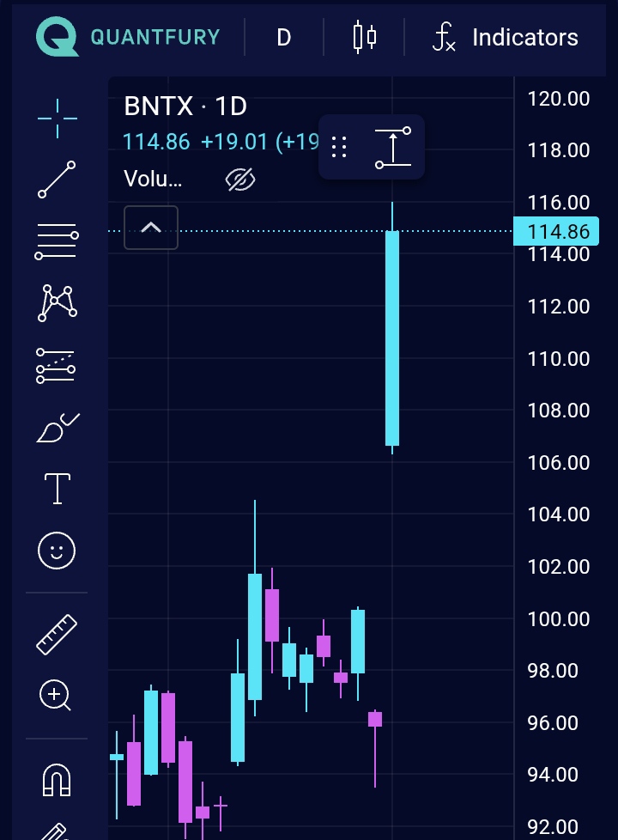Viewport: 618px width, 840px height.
Task: Click the 120.00 price axis label
Action: (559, 99)
